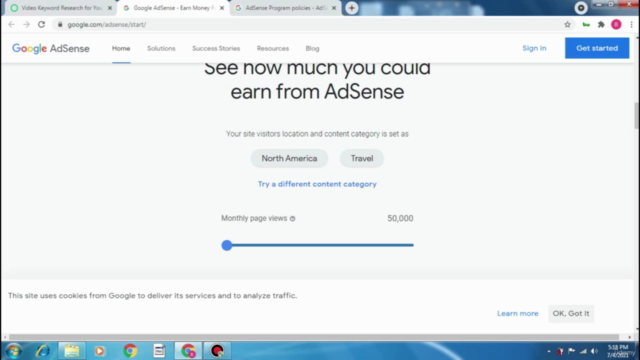The image size is (640, 360).
Task: Reload the AdSense page
Action: click(42, 24)
